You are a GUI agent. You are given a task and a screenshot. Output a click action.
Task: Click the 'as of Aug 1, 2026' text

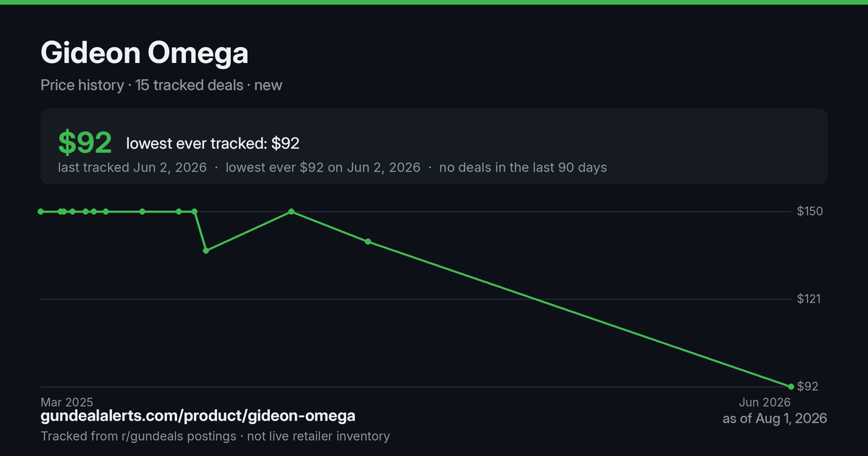coord(775,418)
